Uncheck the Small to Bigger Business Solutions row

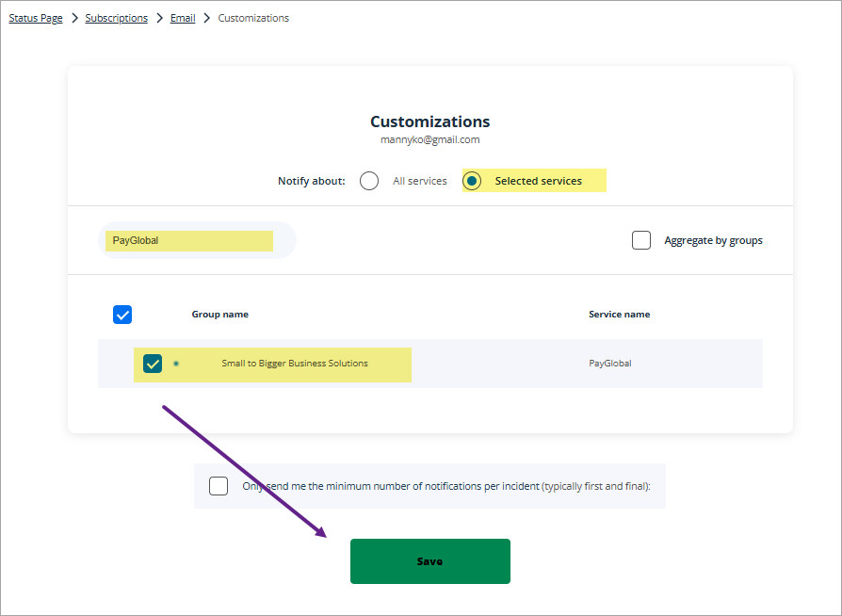click(153, 364)
